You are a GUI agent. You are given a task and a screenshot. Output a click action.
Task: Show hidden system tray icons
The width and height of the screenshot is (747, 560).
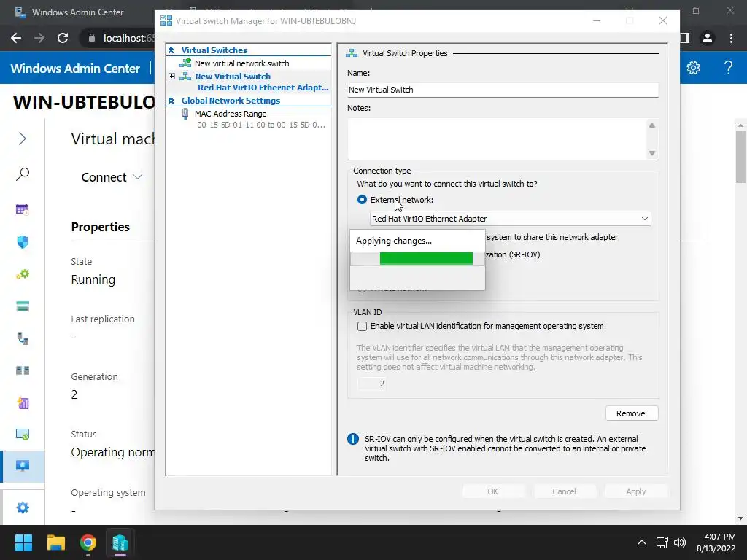point(642,542)
